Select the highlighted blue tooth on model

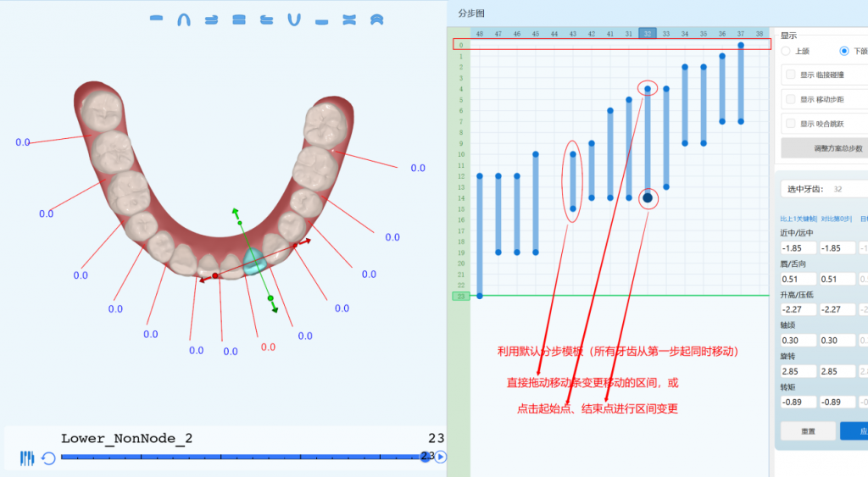click(253, 262)
